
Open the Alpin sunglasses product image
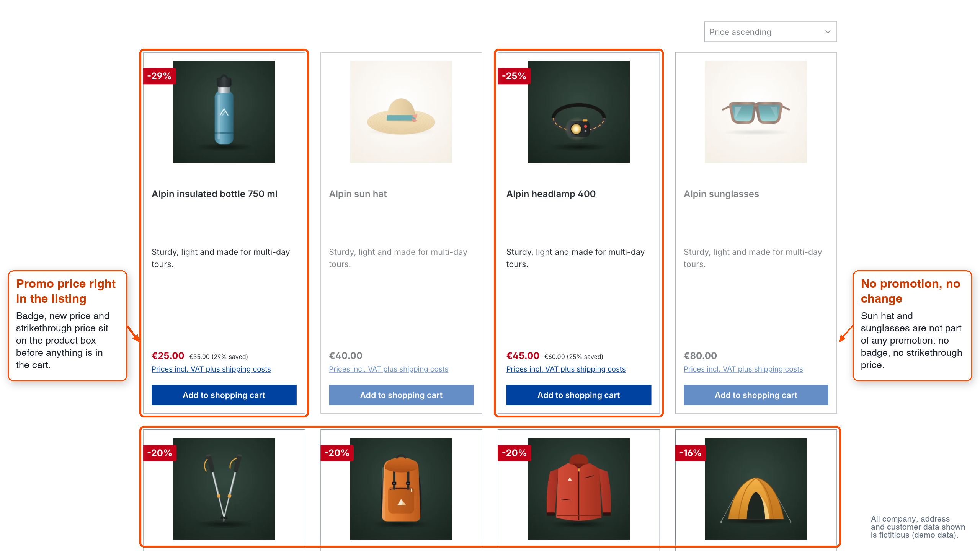click(756, 112)
